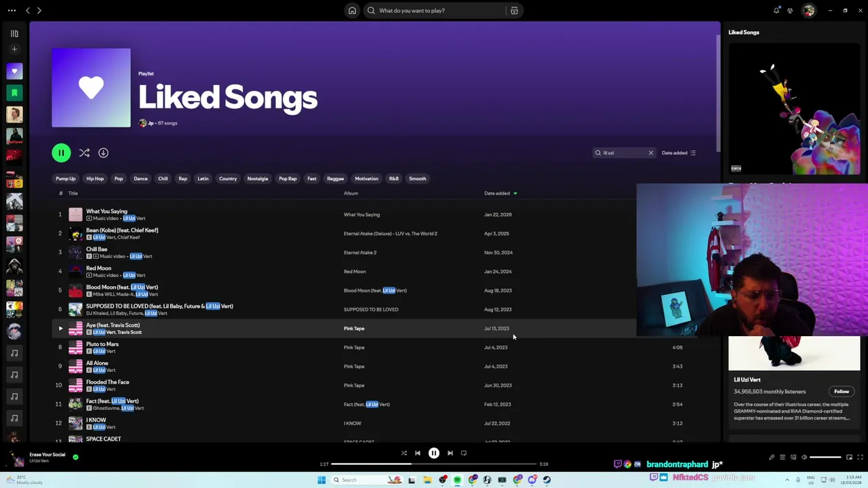The height and width of the screenshot is (488, 868).
Task: Open the play queue icon
Action: (x=783, y=457)
